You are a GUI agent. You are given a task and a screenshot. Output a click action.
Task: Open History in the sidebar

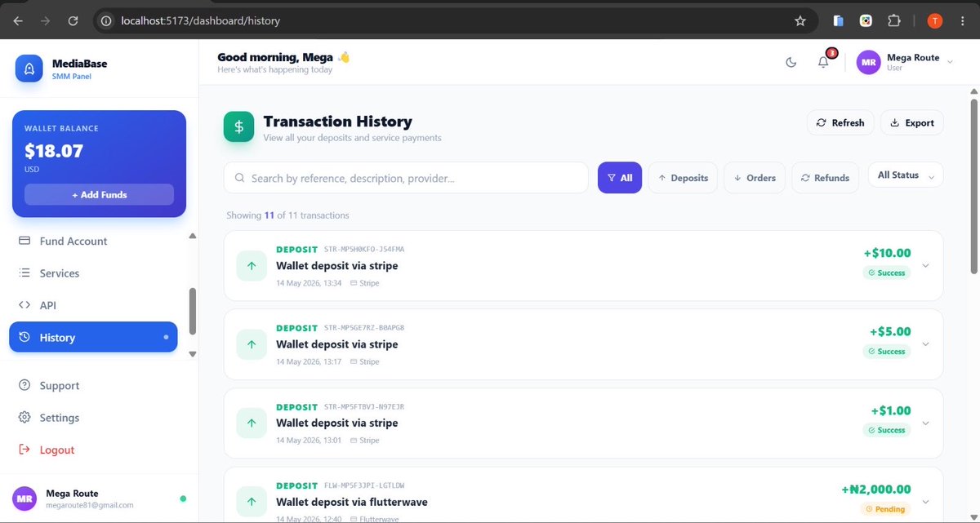[x=93, y=337]
